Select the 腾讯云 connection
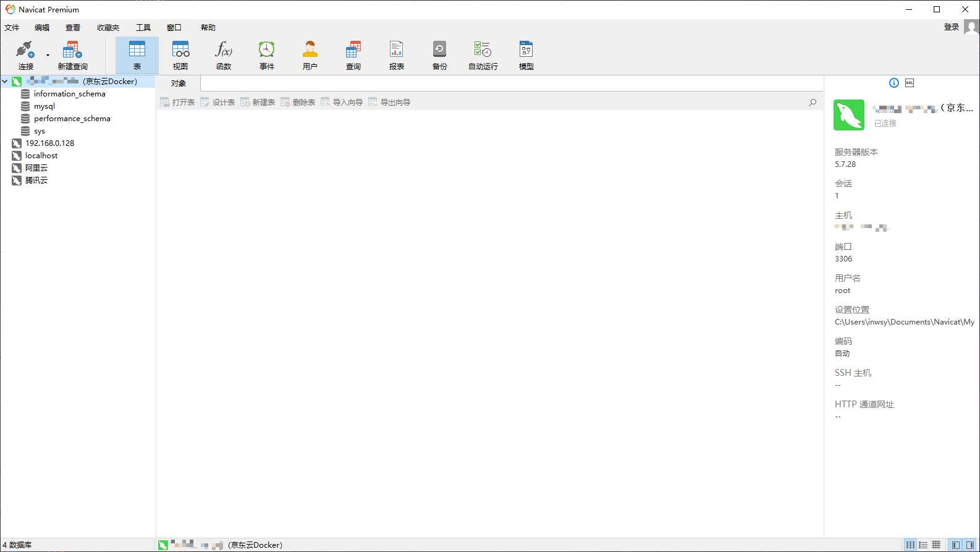The image size is (980, 552). [36, 180]
